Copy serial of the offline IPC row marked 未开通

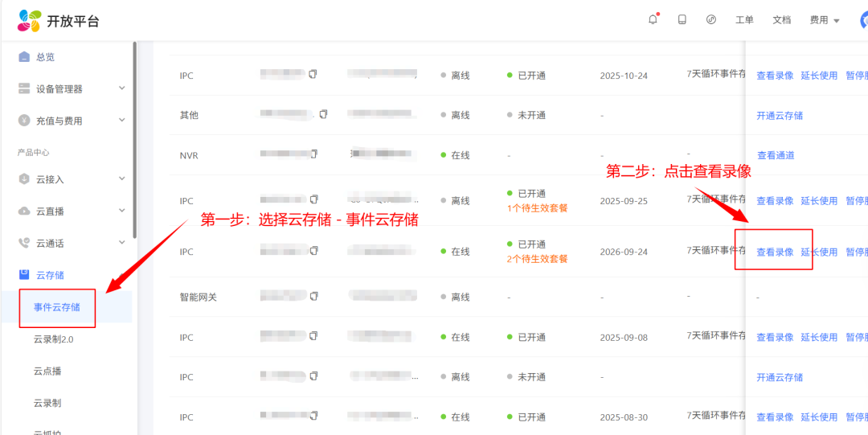pos(314,375)
